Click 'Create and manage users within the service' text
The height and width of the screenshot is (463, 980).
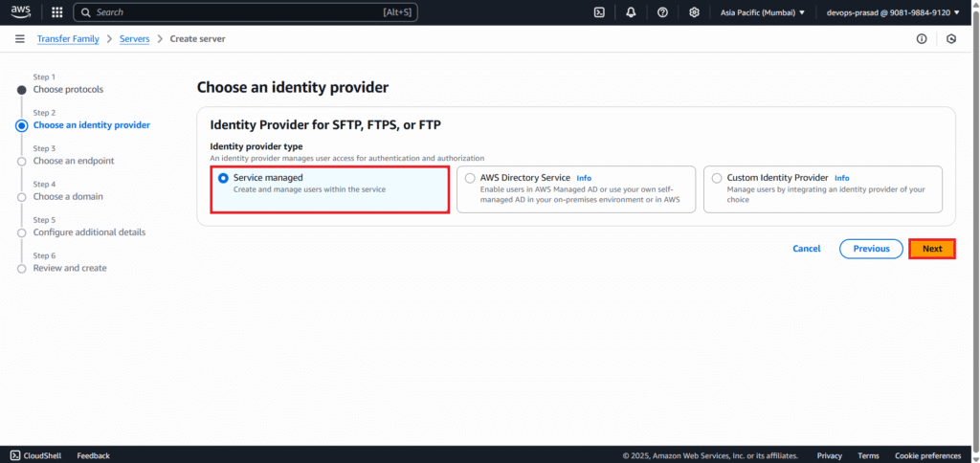pyautogui.click(x=309, y=188)
